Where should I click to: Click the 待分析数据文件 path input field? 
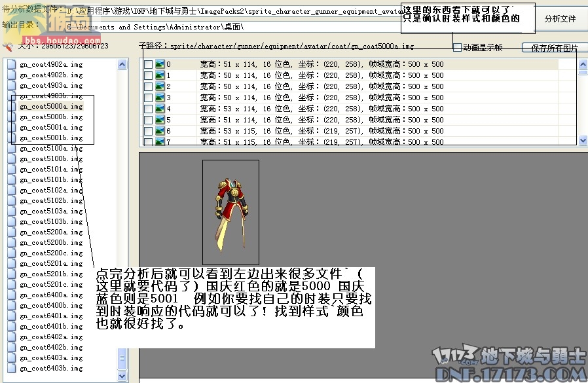pyautogui.click(x=233, y=11)
